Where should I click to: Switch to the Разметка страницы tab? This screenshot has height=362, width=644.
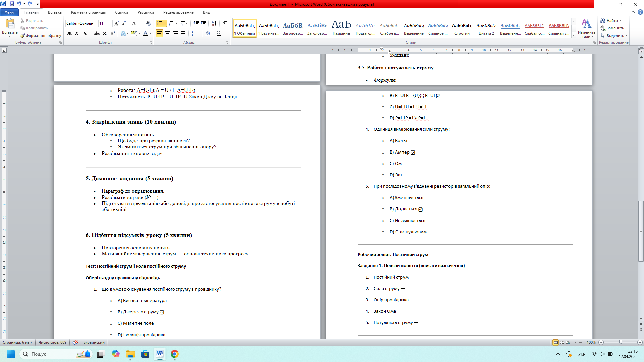[88, 12]
